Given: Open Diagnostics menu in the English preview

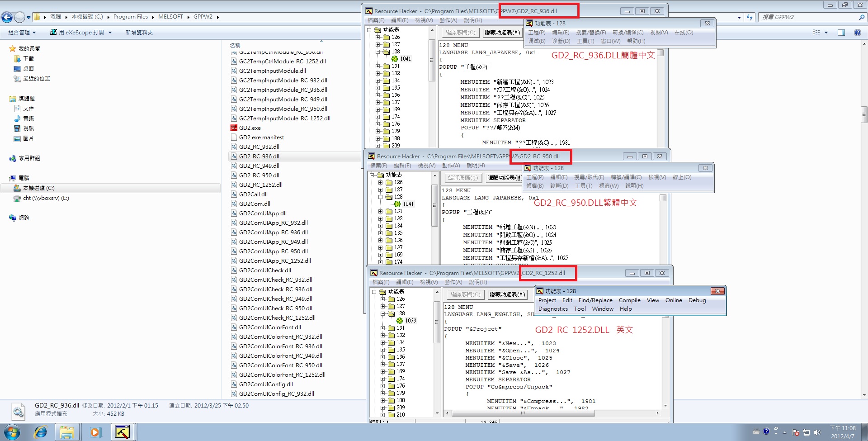Looking at the screenshot, I should tap(553, 309).
